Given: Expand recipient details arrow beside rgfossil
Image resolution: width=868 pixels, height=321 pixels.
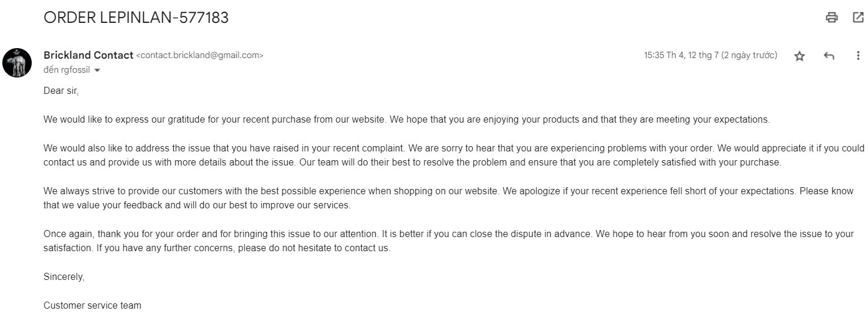Looking at the screenshot, I should pyautogui.click(x=97, y=70).
